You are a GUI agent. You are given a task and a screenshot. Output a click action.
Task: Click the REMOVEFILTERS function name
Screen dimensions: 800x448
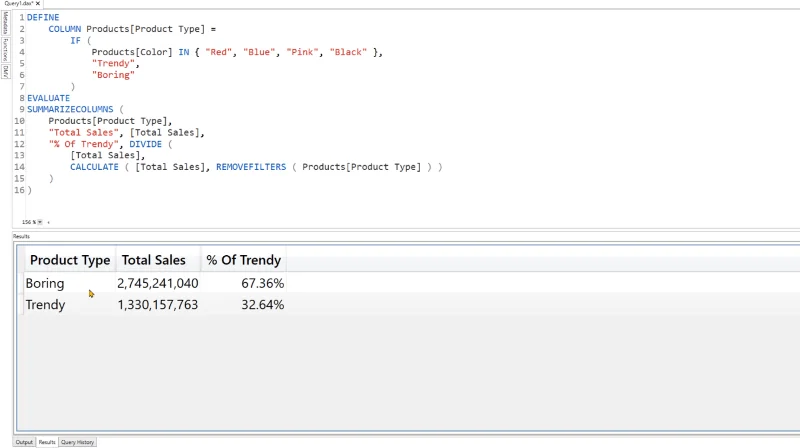pos(251,167)
